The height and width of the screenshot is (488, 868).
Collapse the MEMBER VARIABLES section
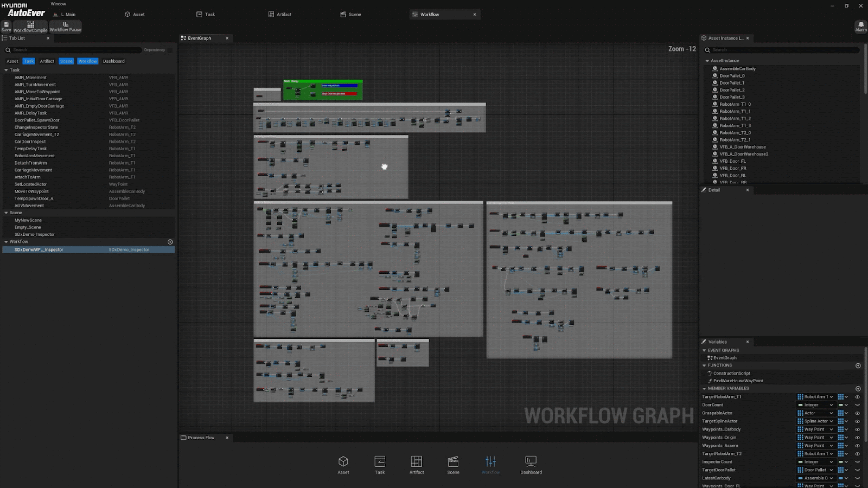[704, 389]
